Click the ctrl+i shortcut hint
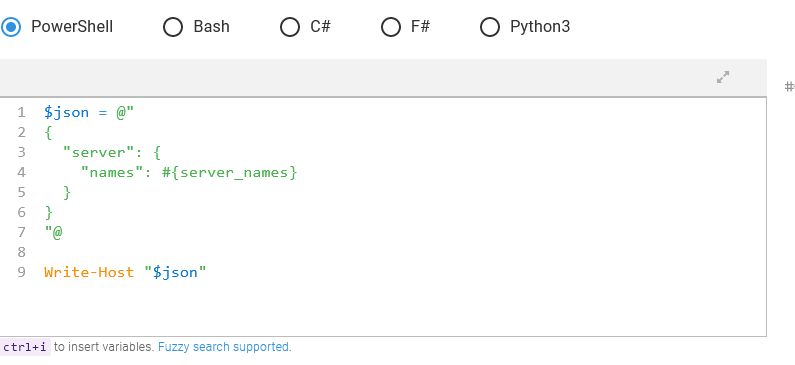795x365 pixels. [25, 347]
